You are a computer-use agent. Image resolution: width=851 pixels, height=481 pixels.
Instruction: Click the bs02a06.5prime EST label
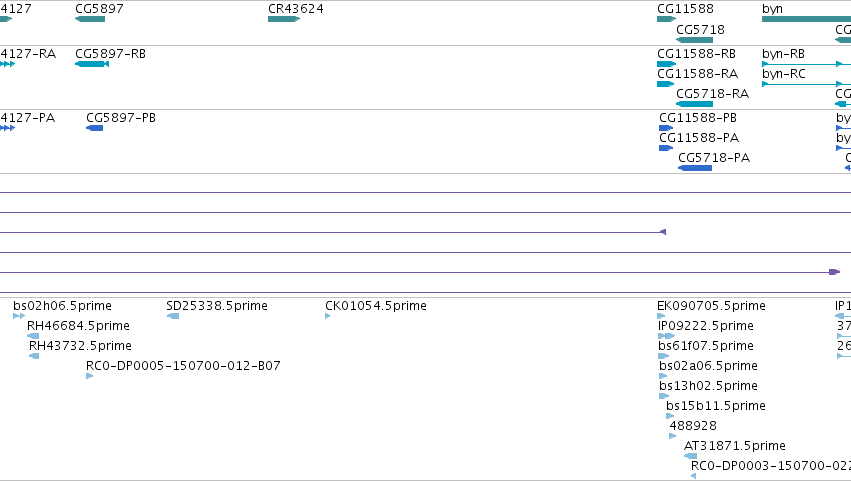pos(708,366)
